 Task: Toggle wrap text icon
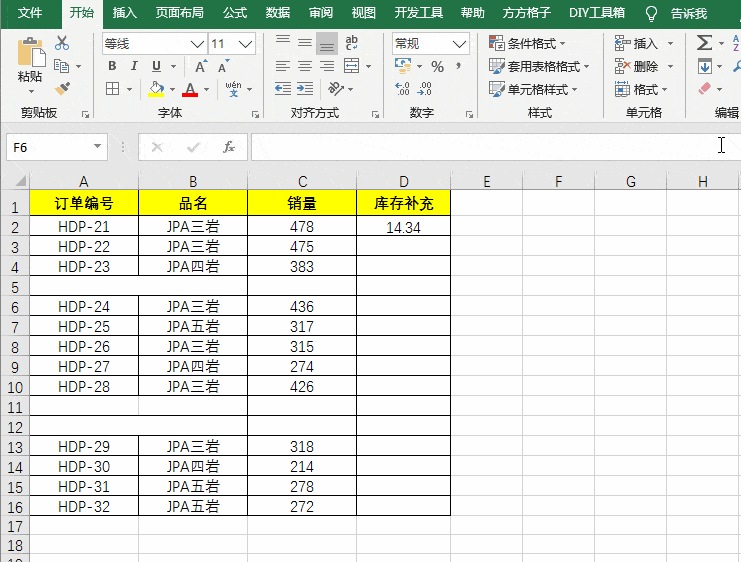pos(352,43)
